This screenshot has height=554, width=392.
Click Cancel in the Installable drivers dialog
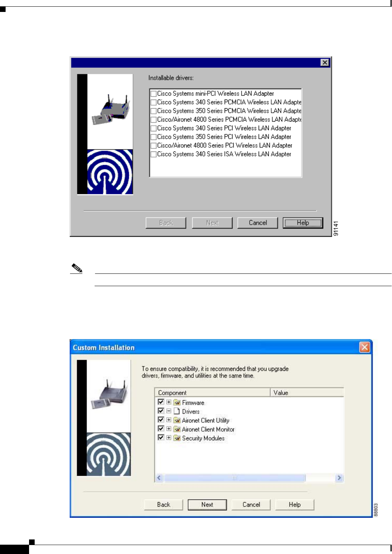(257, 223)
